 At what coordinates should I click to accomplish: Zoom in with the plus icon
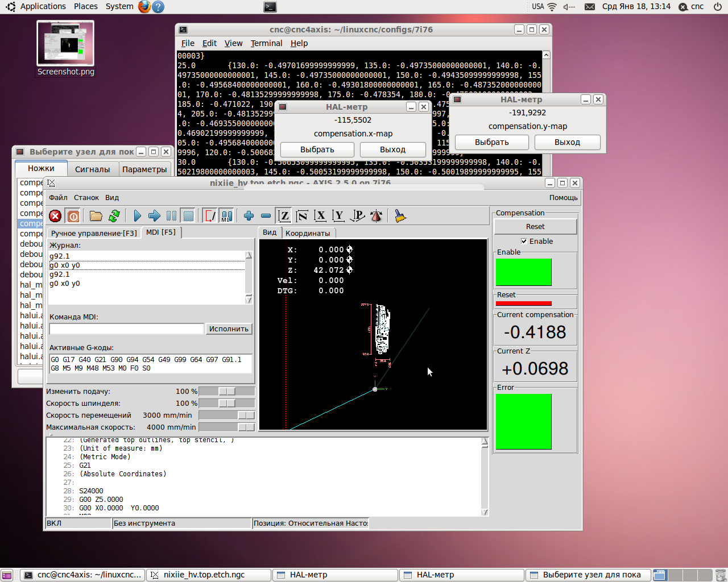[249, 216]
